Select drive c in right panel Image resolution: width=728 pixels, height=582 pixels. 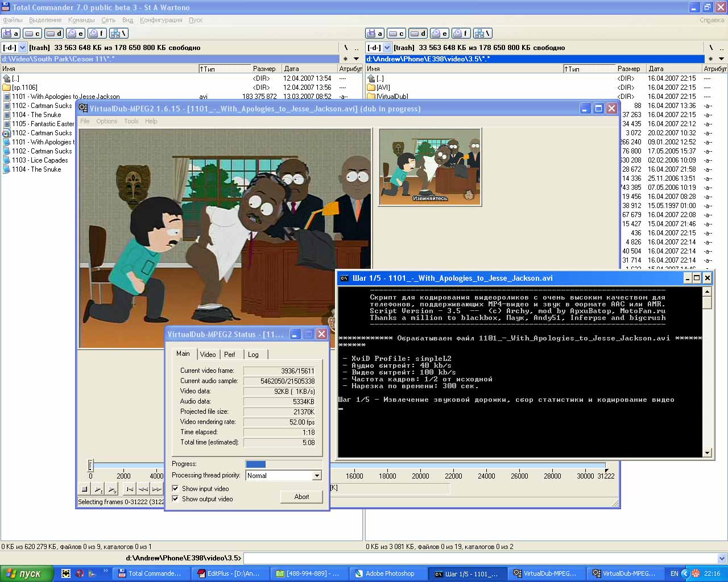396,34
